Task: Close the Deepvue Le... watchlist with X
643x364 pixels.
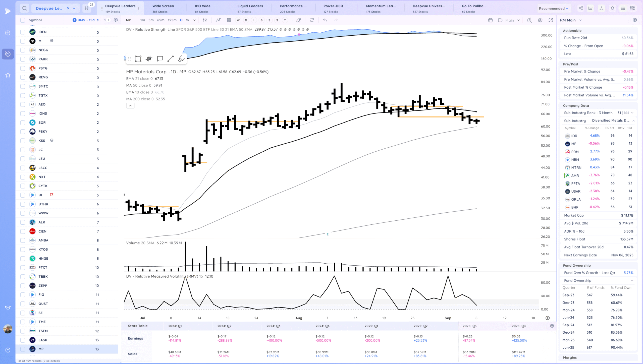Action: [x=68, y=8]
